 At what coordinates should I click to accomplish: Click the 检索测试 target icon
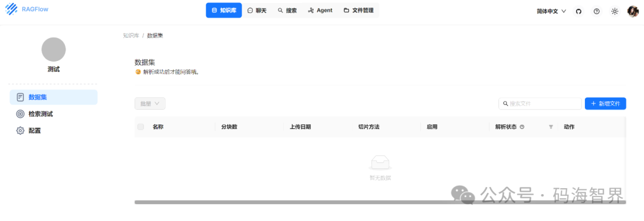tap(20, 114)
